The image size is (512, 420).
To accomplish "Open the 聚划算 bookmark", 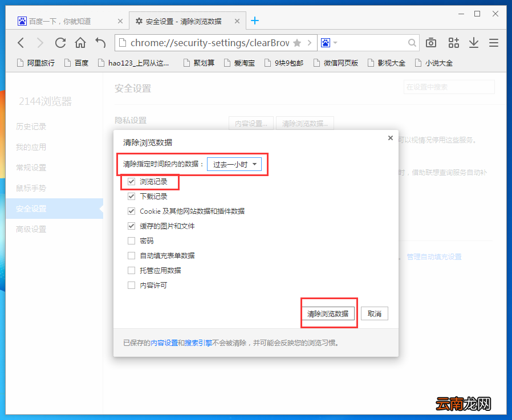I will coord(199,63).
